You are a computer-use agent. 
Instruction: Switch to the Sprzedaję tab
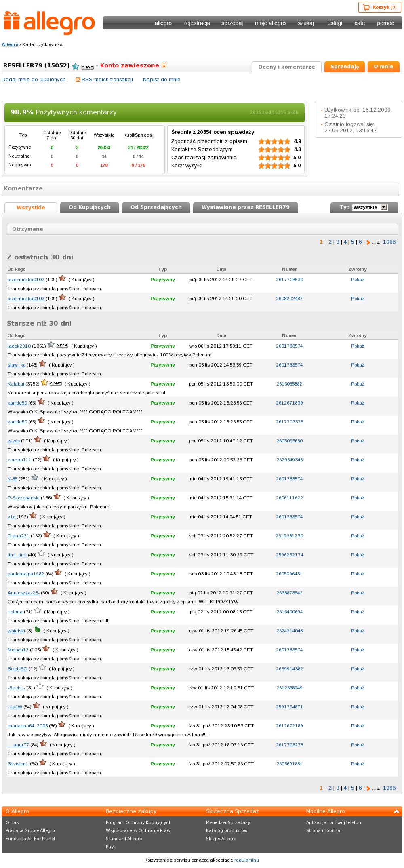point(345,67)
